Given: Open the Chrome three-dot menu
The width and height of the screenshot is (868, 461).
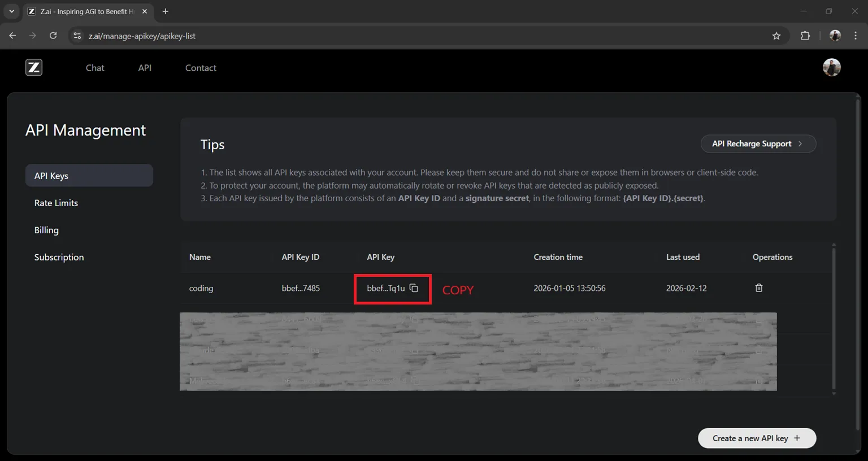Looking at the screenshot, I should point(857,35).
